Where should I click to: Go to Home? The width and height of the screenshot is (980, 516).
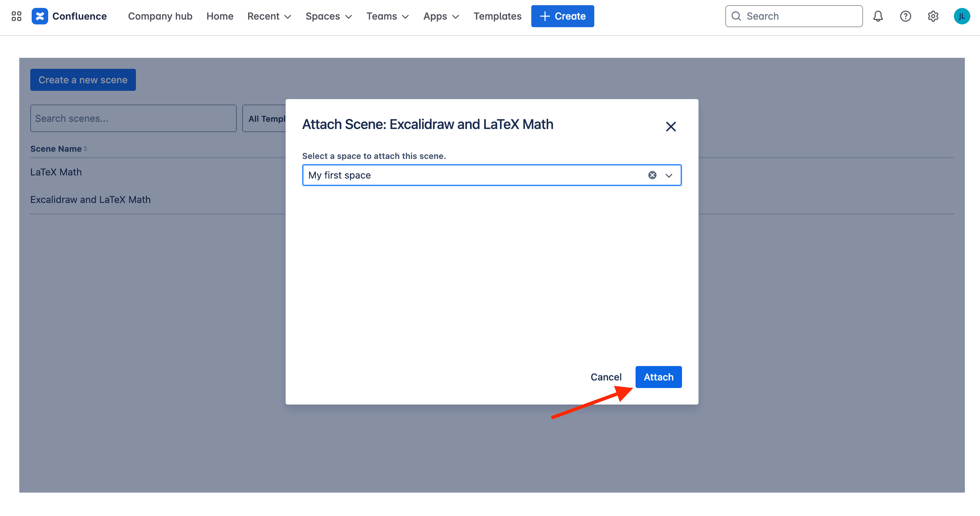(220, 16)
